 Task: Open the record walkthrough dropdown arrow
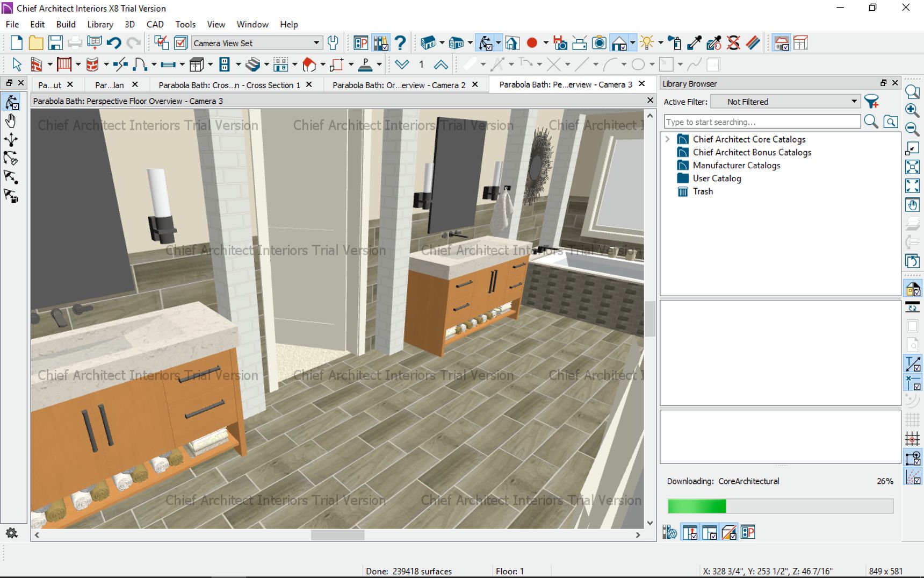coord(545,43)
